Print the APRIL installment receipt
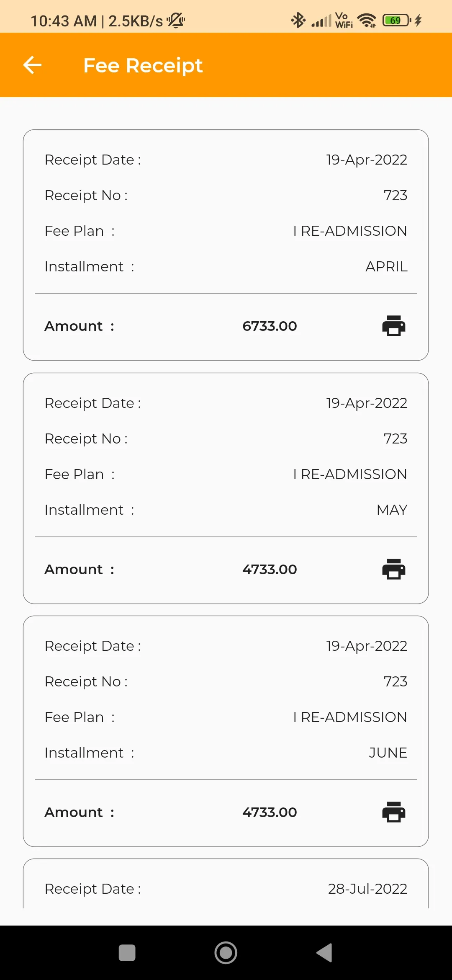The image size is (452, 980). [394, 326]
